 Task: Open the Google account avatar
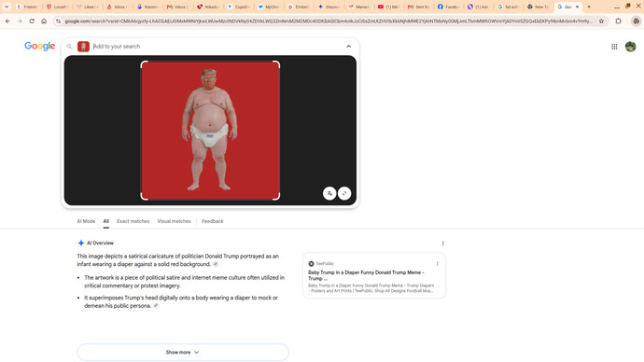[x=630, y=47]
